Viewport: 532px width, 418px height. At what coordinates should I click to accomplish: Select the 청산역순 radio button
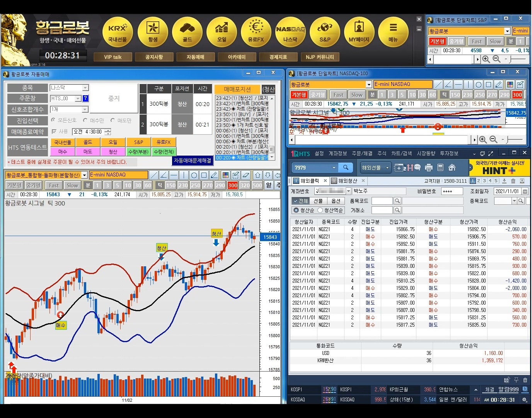click(320, 210)
